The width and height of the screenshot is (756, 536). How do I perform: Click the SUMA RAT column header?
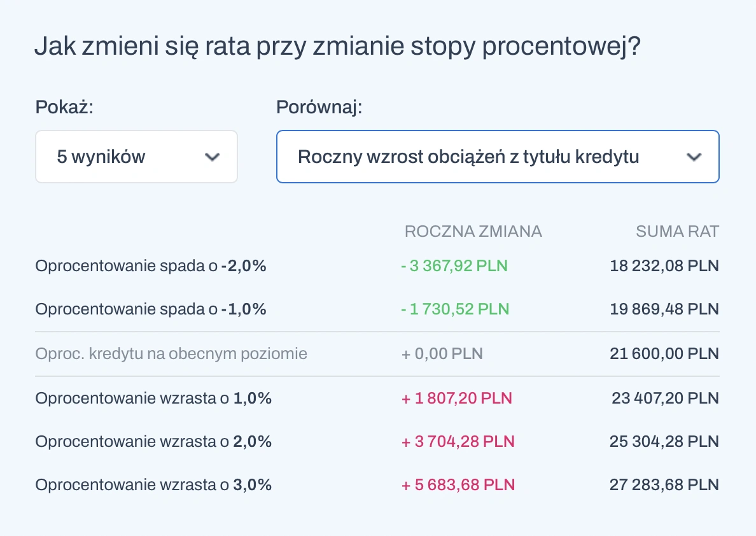click(677, 231)
